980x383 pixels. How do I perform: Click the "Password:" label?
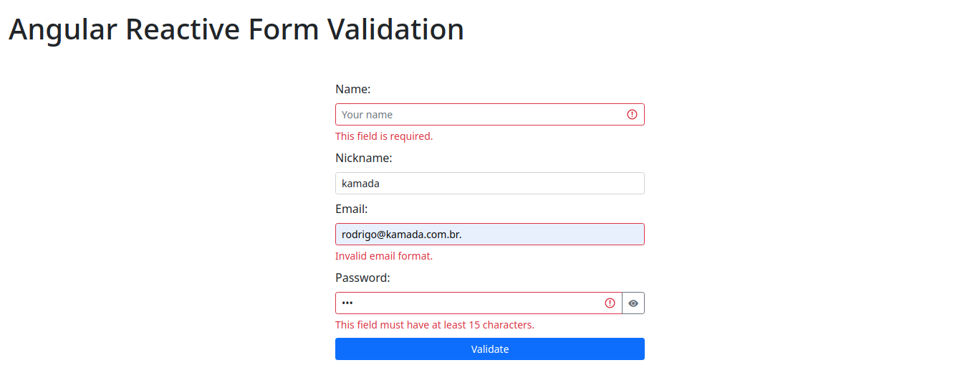tap(362, 278)
